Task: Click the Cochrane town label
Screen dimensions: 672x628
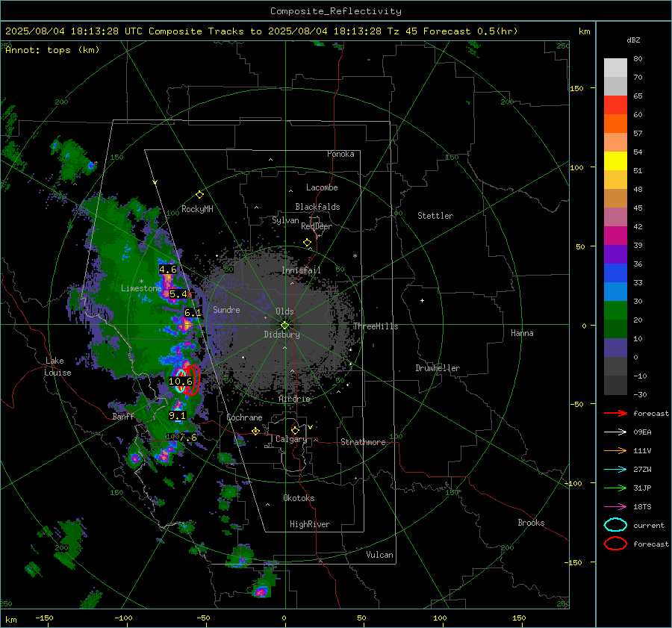Action: pos(244,417)
